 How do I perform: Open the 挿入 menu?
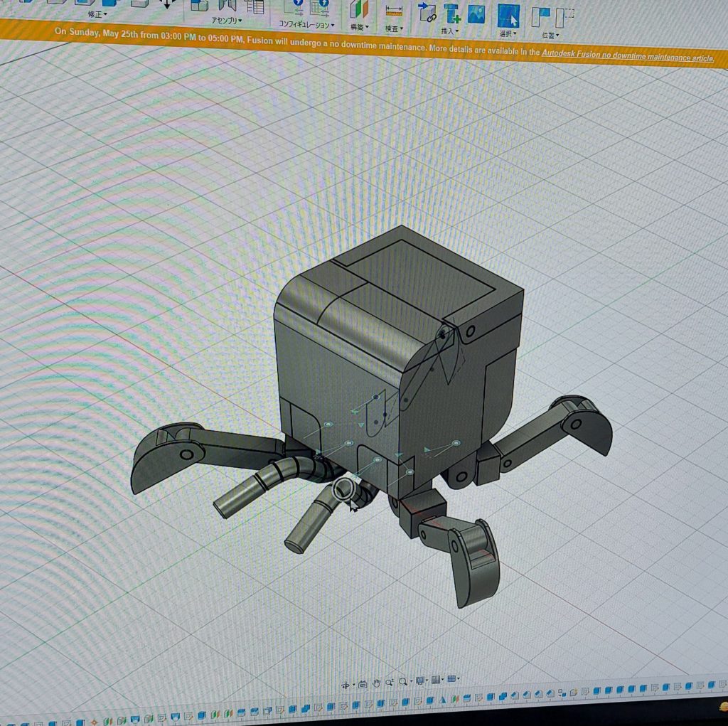point(449,31)
